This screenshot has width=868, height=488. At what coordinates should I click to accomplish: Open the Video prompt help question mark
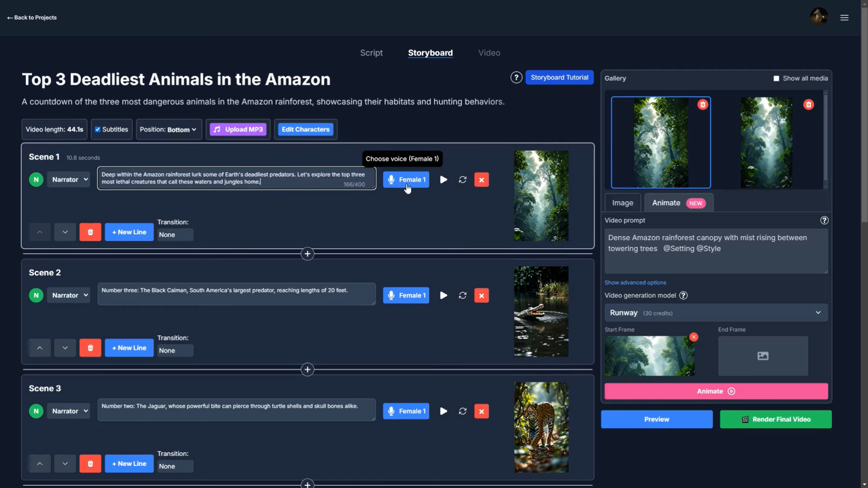[x=824, y=220]
